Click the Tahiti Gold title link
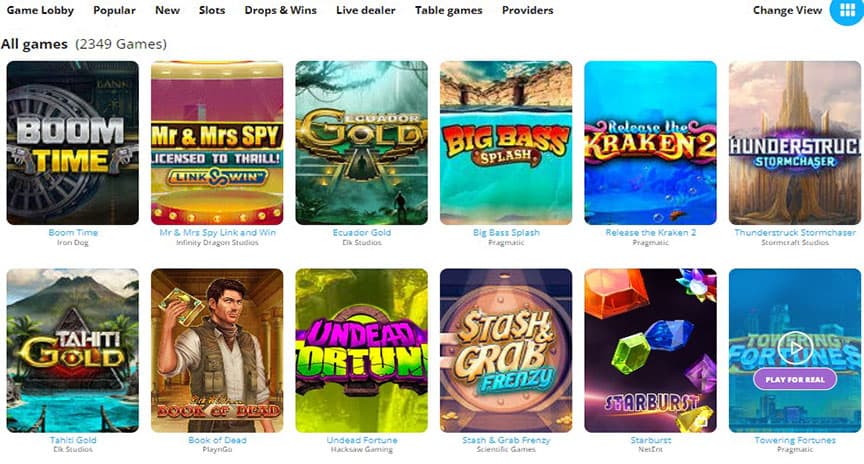Screen dimensions: 864x464 click(73, 440)
